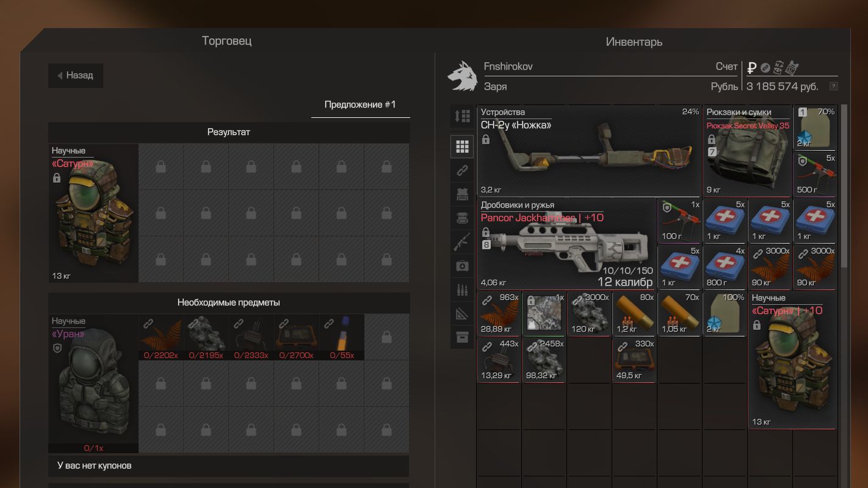Screen dimensions: 868x488
Task: Click the inventory vertical scrollbar
Action: tap(844, 186)
